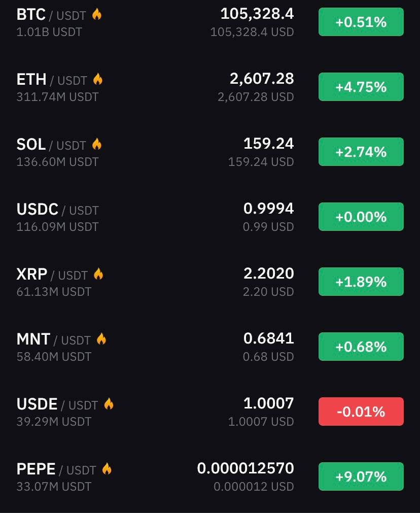Tap the PEPE +9.07% change badge
Screen dimensions: 420x513
(361, 476)
